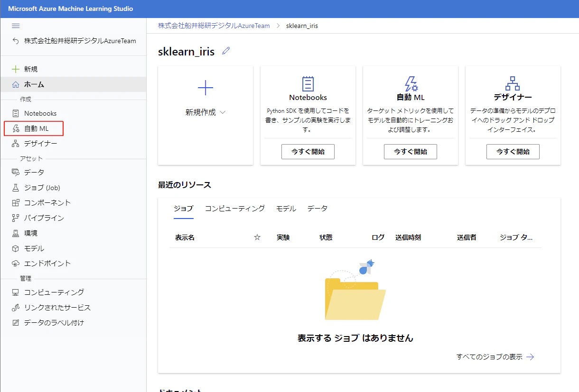Click the cube icon for モデル
The image size is (579, 392).
16,248
